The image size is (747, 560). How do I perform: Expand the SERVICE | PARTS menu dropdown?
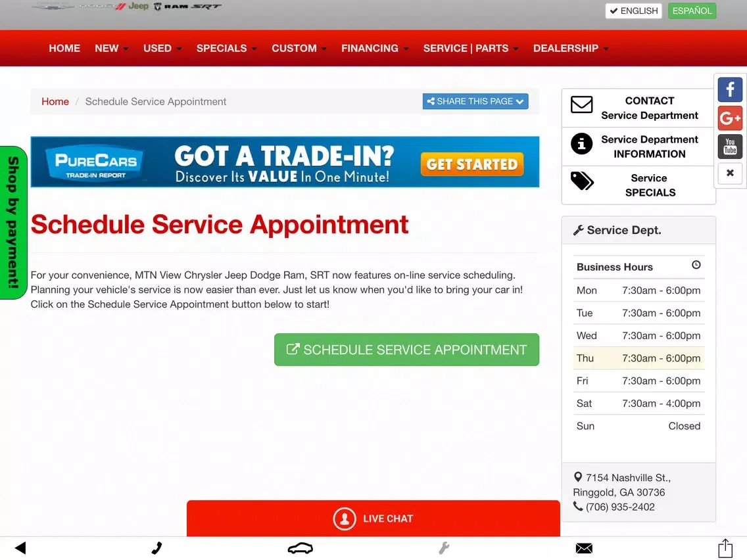470,48
